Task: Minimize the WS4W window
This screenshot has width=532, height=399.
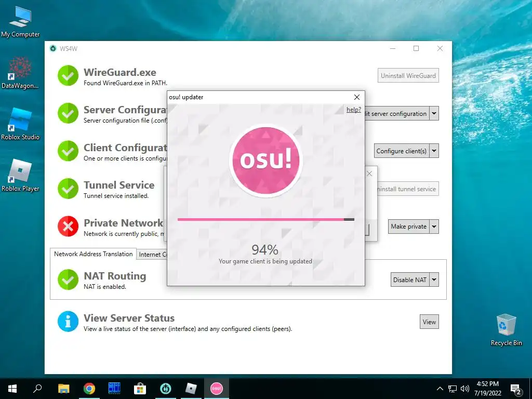Action: [393, 48]
